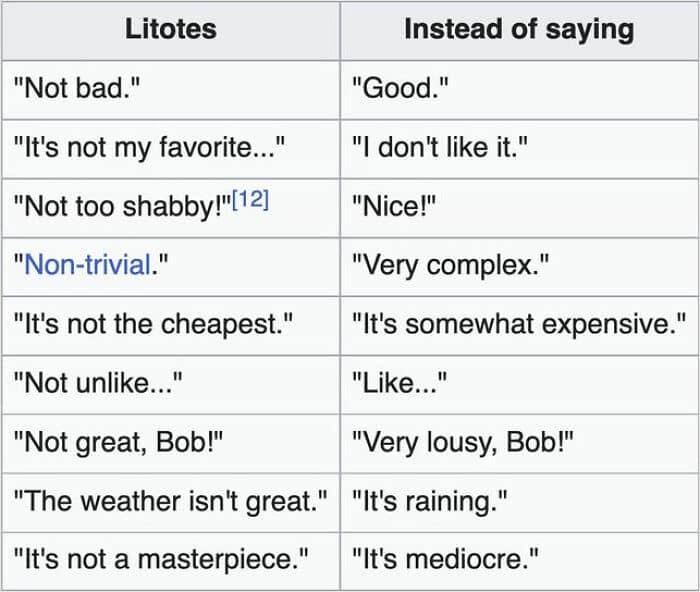Select the "Like..." cell
This screenshot has width=700, height=592.
[x=399, y=383]
